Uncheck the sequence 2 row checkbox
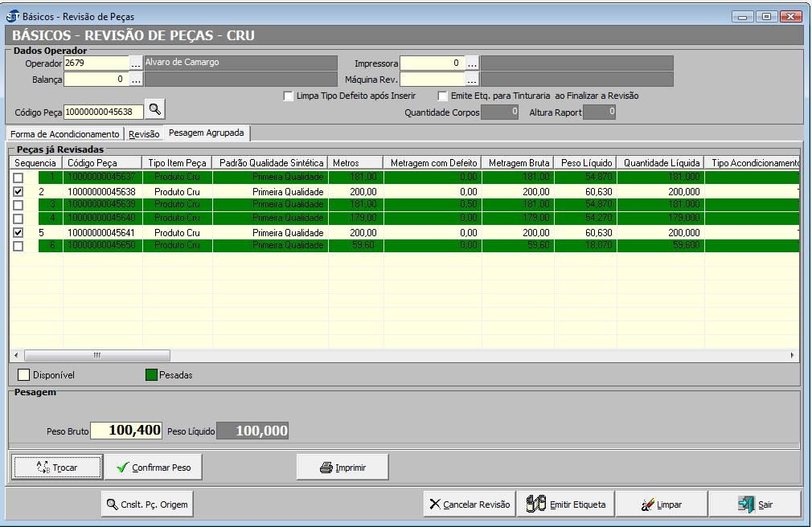812x527 pixels. 18,193
